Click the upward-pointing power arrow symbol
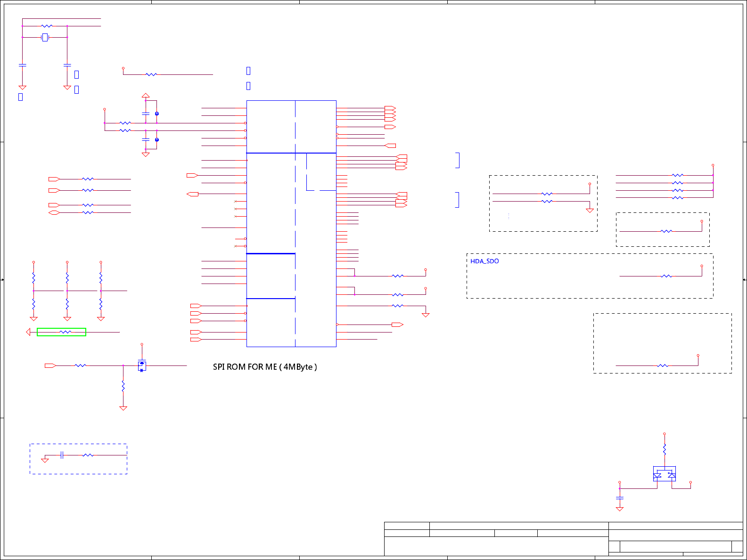The height and width of the screenshot is (560, 747). (146, 96)
